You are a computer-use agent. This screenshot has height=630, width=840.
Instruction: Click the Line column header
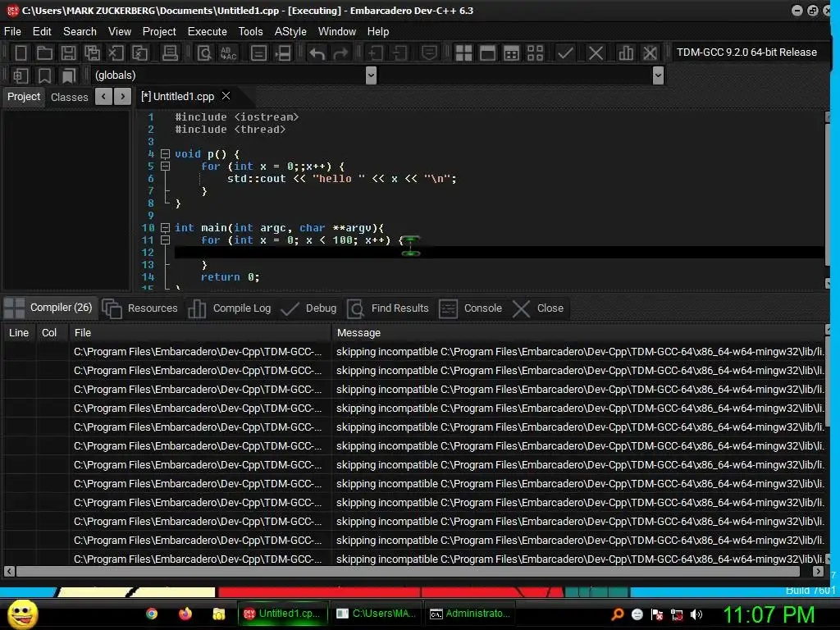coord(20,333)
